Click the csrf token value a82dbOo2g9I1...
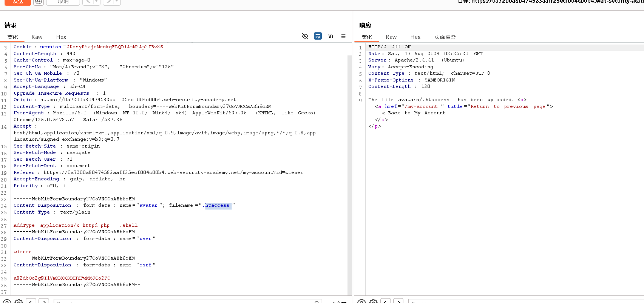The image size is (644, 303). tap(62, 278)
